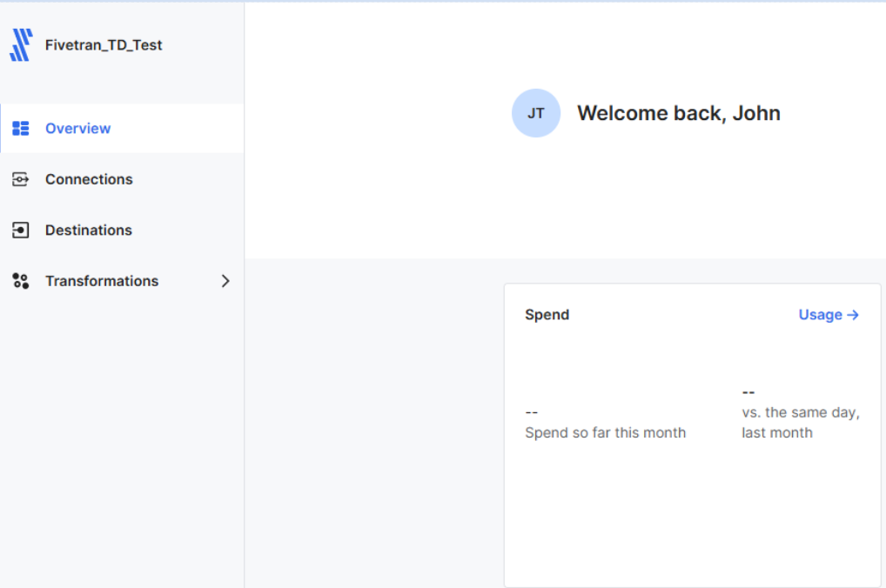This screenshot has height=588, width=886.
Task: Click 'Spend so far this month' text
Action: pos(605,433)
